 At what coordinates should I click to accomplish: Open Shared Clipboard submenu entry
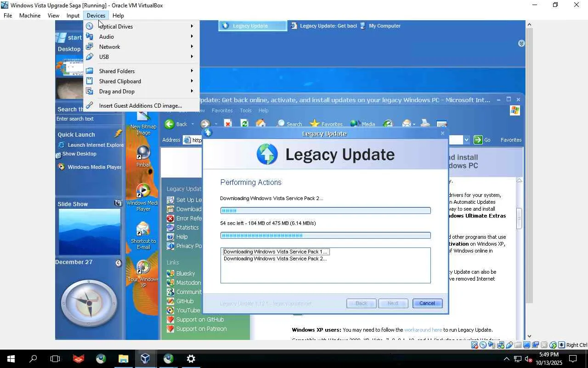coord(141,81)
